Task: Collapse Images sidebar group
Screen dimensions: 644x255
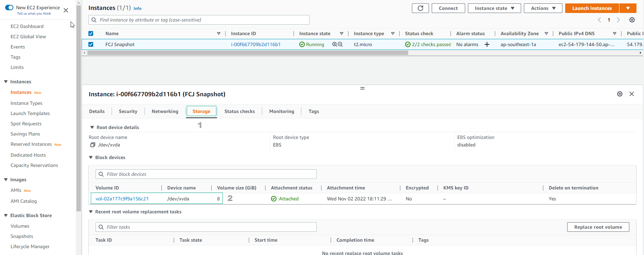Action: click(x=6, y=180)
